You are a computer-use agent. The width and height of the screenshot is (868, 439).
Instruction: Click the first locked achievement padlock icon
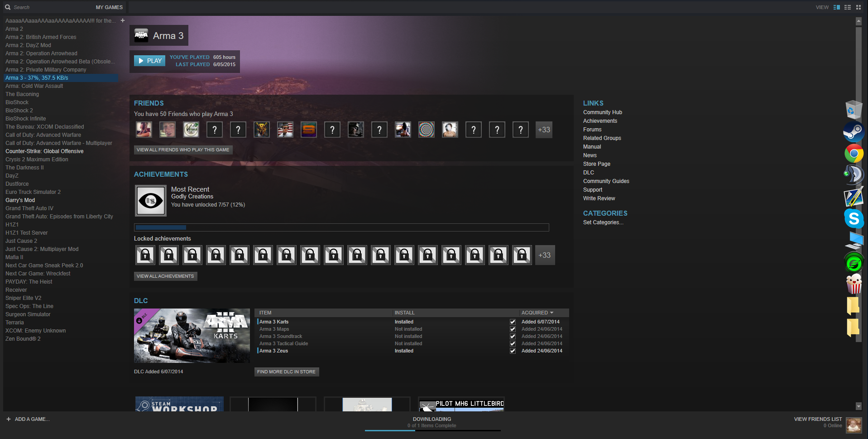[x=145, y=255]
